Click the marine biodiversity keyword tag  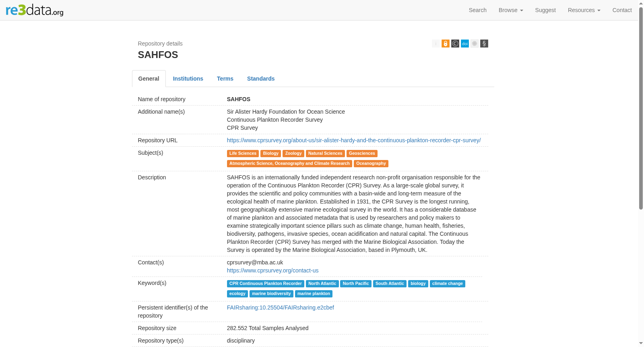click(x=271, y=294)
